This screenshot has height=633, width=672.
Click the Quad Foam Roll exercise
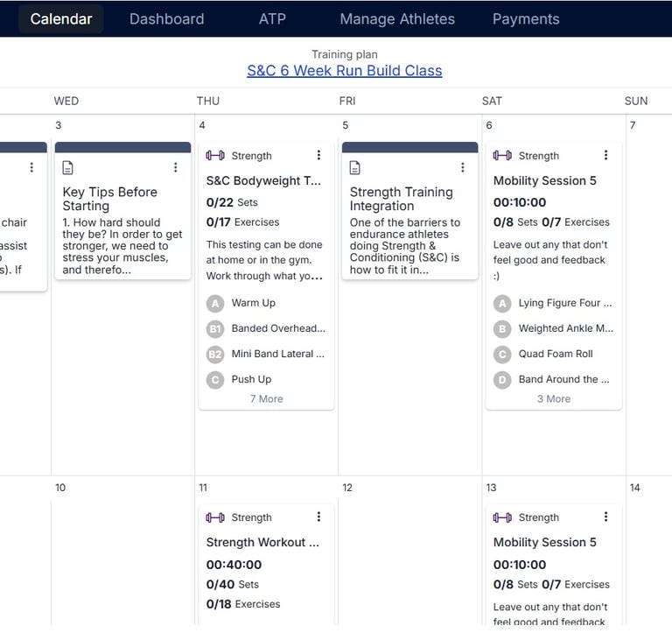tap(555, 354)
